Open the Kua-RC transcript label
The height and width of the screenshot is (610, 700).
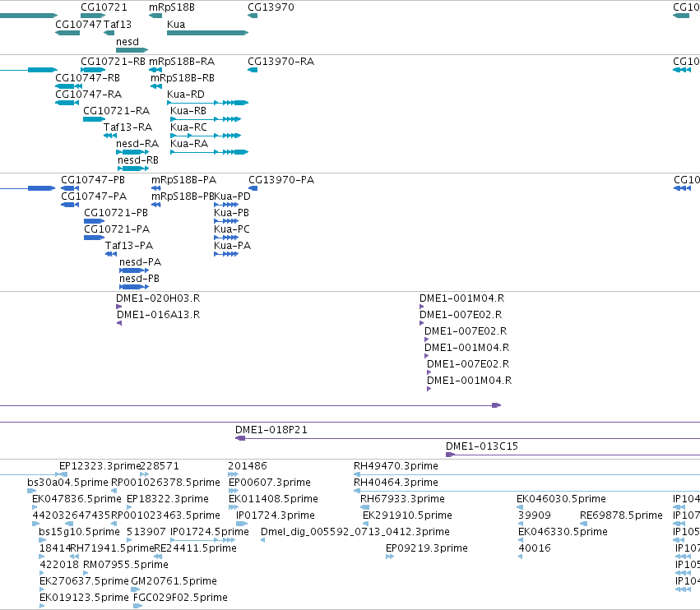click(x=188, y=127)
